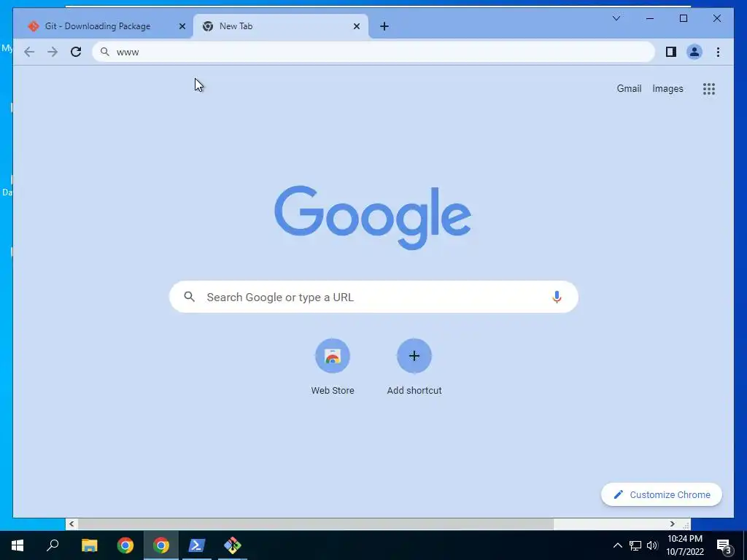Viewport: 747px width, 560px height.
Task: Click the horizontal scrollbar left arrow
Action: (x=71, y=524)
